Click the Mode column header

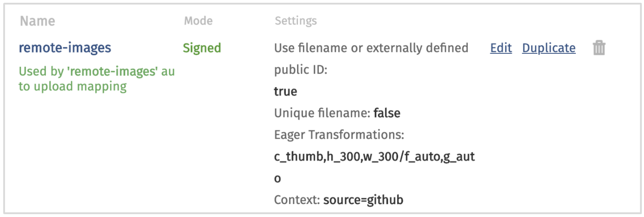pos(198,21)
